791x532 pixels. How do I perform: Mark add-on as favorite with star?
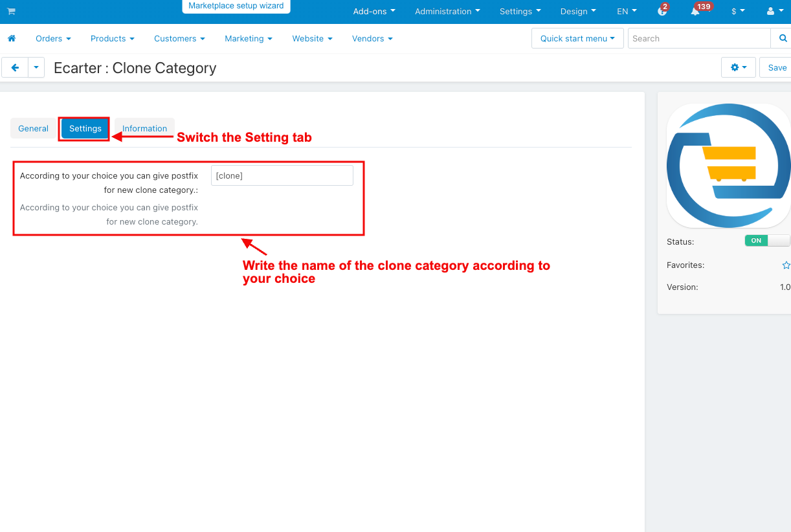click(x=786, y=265)
